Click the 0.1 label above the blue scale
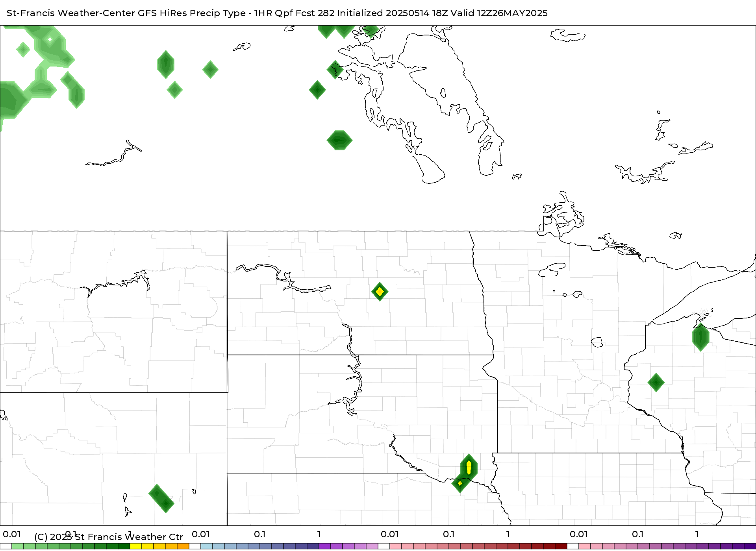Image resolution: width=756 pixels, height=551 pixels. coord(259,534)
